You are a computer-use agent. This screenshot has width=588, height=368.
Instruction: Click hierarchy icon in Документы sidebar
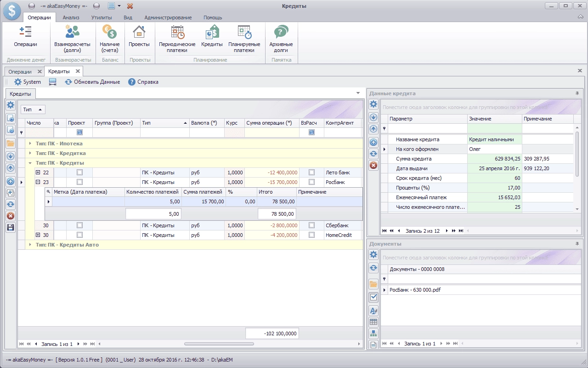[x=373, y=333]
